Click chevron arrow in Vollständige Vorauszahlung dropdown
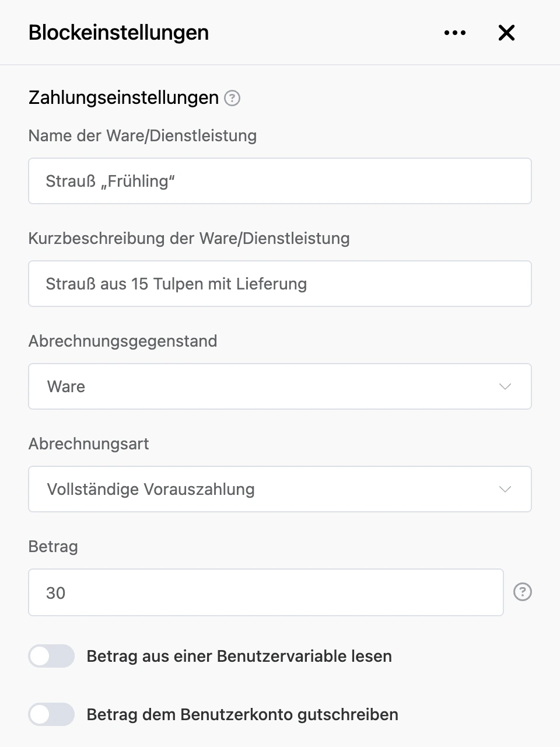 (505, 489)
